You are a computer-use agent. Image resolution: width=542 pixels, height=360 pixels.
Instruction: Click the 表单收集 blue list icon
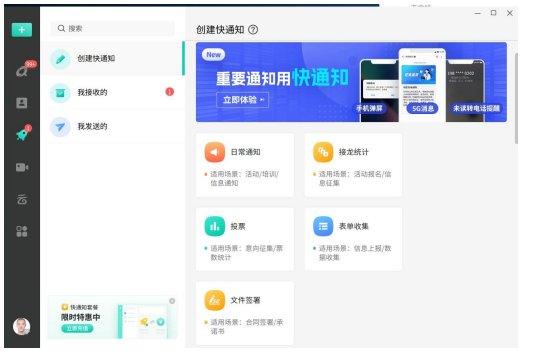pyautogui.click(x=323, y=226)
